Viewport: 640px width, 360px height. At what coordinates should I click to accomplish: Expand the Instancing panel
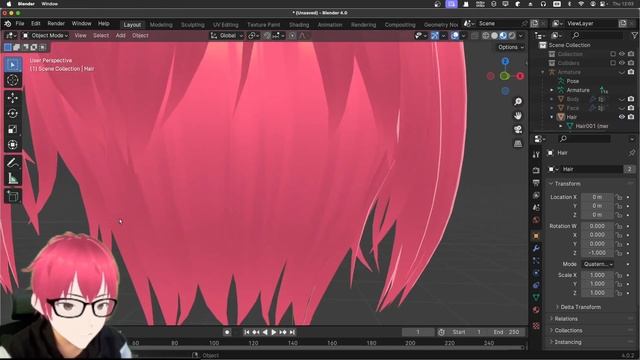click(x=567, y=342)
